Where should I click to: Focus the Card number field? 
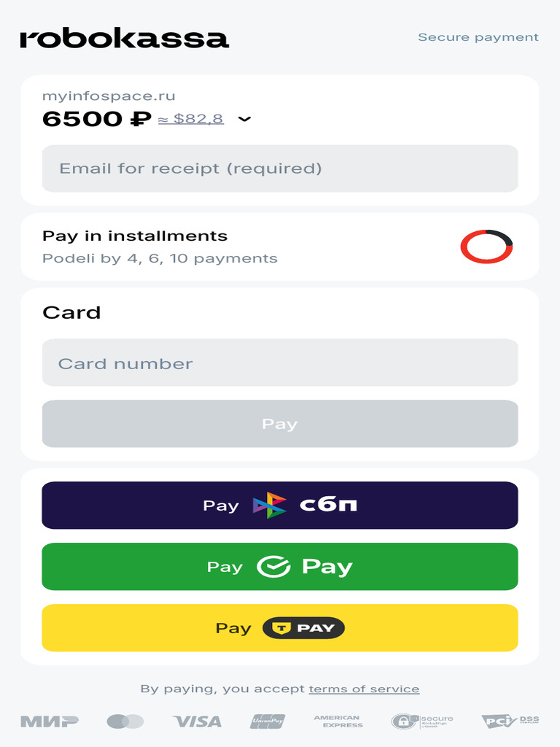tap(280, 363)
